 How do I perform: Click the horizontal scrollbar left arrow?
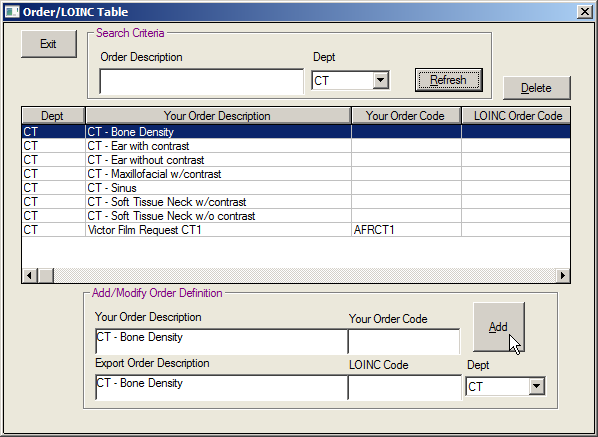point(30,275)
